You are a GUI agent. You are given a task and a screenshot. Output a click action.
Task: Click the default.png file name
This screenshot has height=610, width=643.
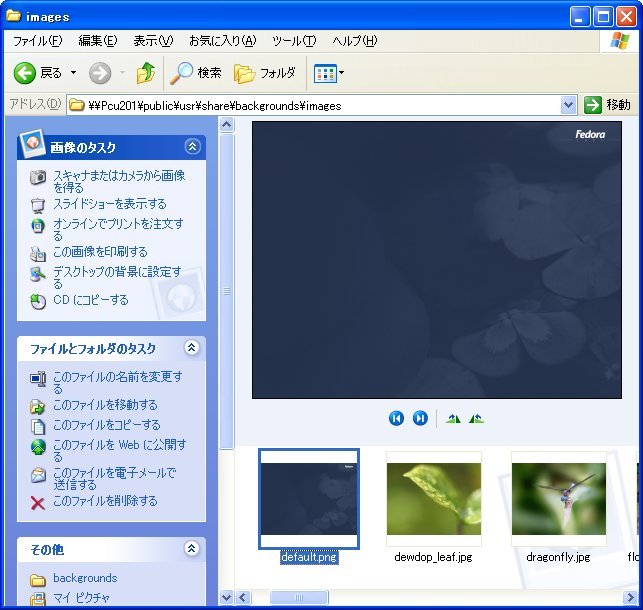tap(309, 557)
